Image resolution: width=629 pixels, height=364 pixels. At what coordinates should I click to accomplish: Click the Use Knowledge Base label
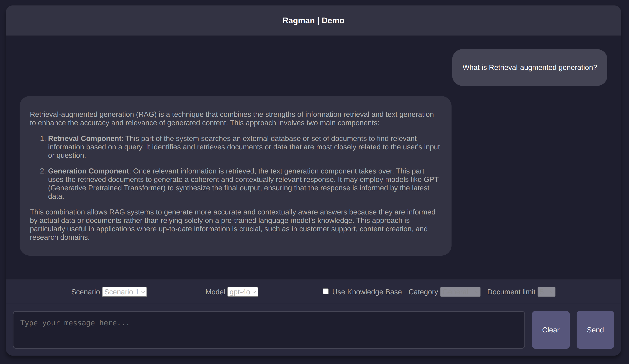(367, 292)
